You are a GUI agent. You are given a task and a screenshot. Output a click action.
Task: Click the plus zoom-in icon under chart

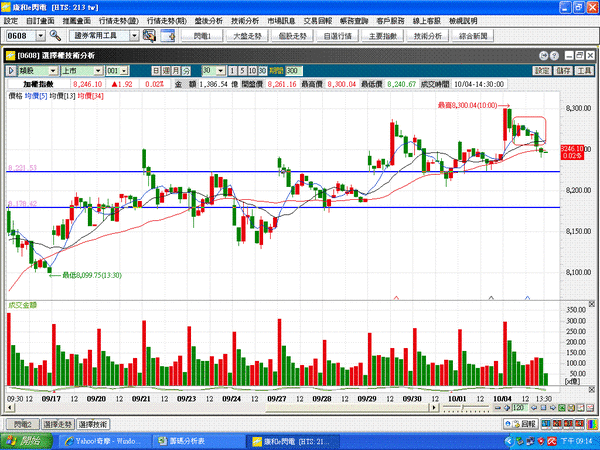[507, 408]
